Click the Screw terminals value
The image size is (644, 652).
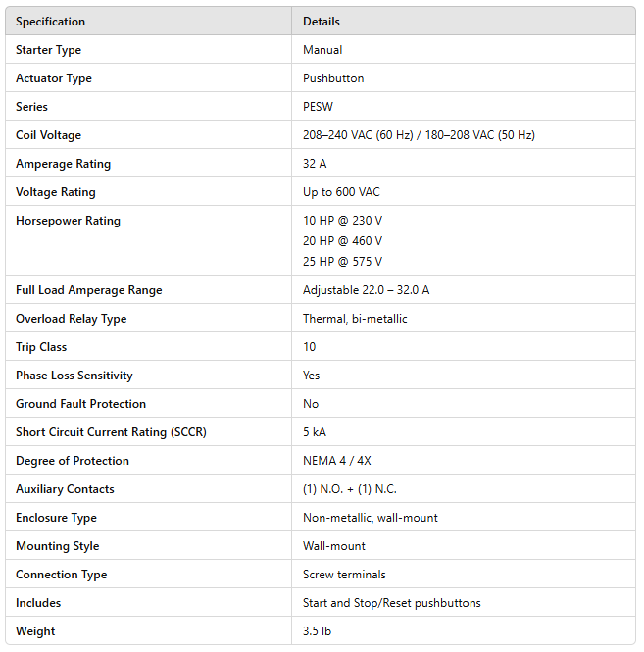(x=344, y=575)
